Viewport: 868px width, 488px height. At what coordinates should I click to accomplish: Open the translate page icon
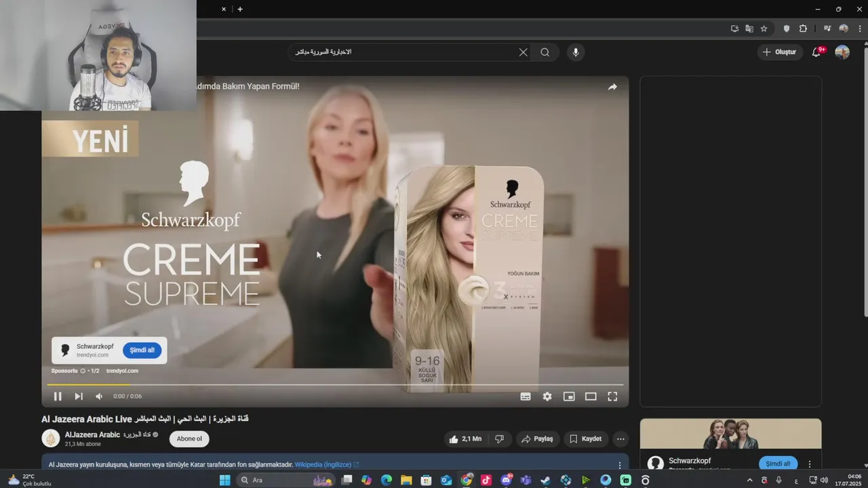(x=749, y=28)
